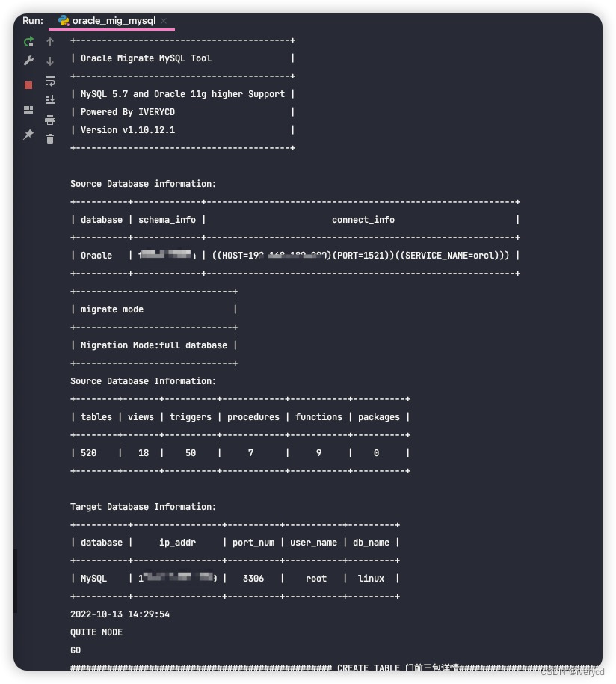Image resolution: width=616 pixels, height=684 pixels.
Task: Click the functions column header
Action: coord(318,416)
